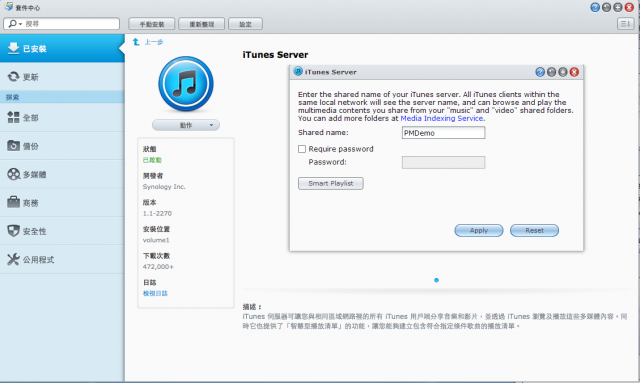640x383 pixels.
Task: Click the wrench Utilities icon
Action: click(13, 259)
